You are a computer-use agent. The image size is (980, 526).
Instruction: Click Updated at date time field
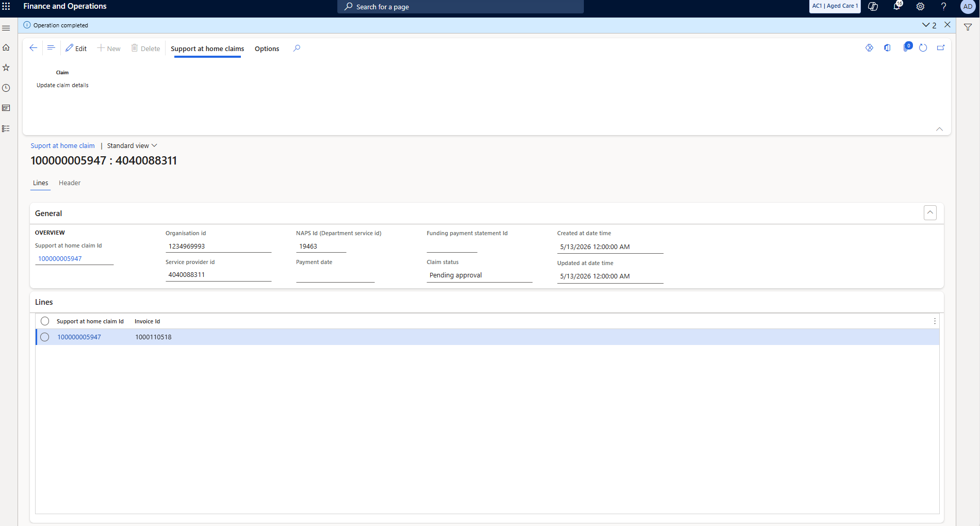pyautogui.click(x=610, y=276)
